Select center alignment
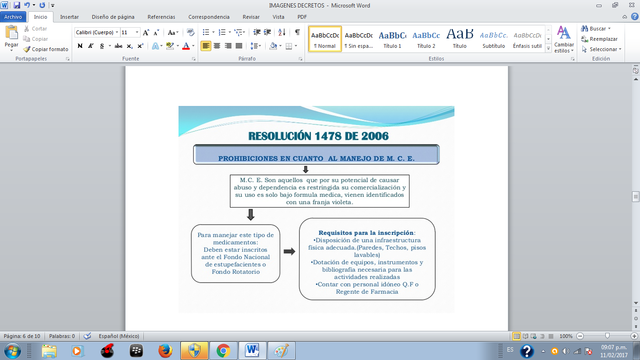640x360 pixels. 217,46
